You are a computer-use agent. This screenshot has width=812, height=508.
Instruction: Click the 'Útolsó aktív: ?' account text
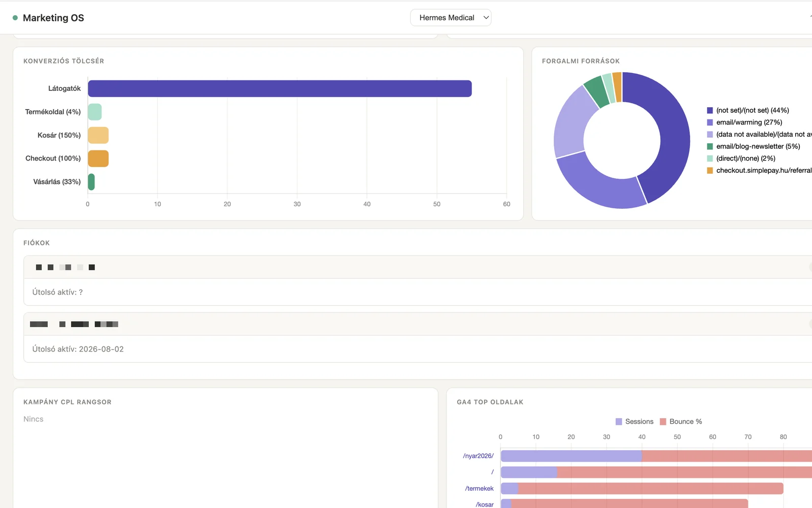(x=57, y=292)
